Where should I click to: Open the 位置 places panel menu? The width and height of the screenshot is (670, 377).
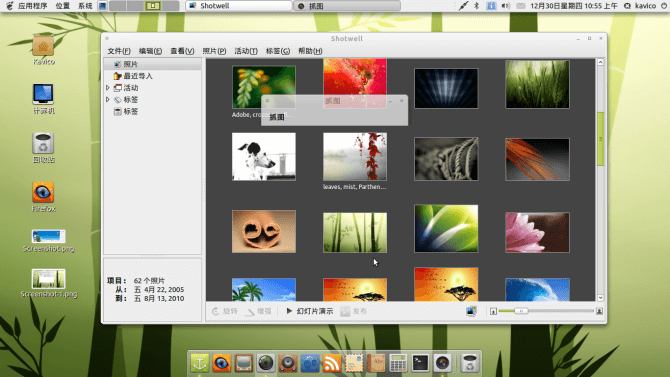(x=62, y=6)
